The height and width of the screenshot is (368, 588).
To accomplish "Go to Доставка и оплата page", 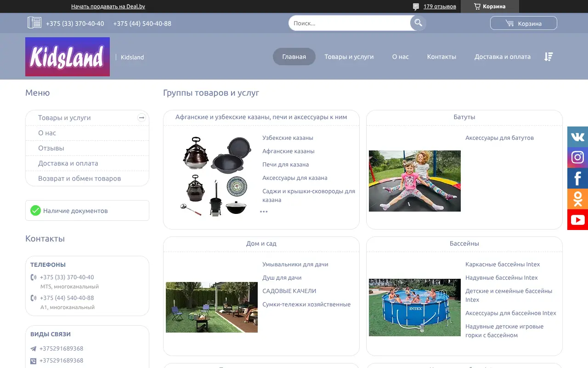I will pos(502,57).
